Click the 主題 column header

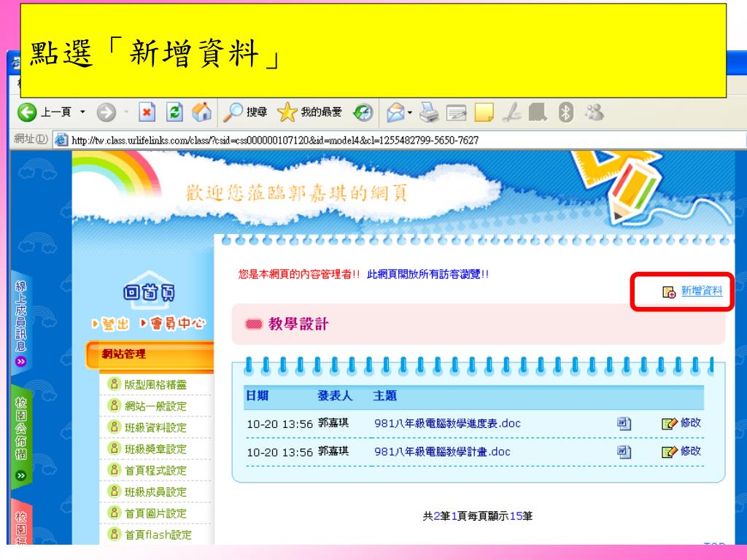click(384, 395)
